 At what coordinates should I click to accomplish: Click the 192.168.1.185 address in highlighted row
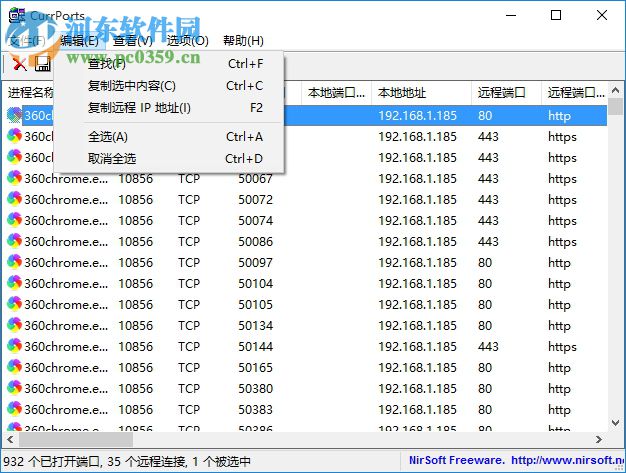(418, 116)
